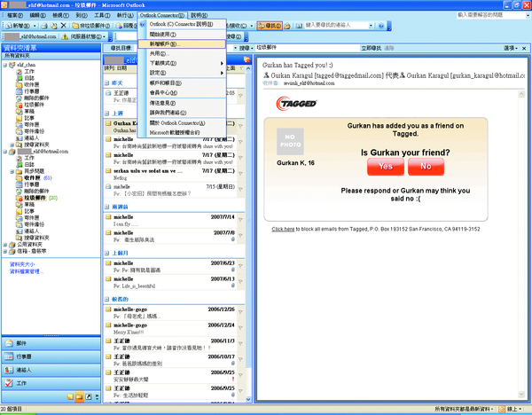Screen dimensions: 532x415
Task: Close the Find bar with X
Action: 524,48
